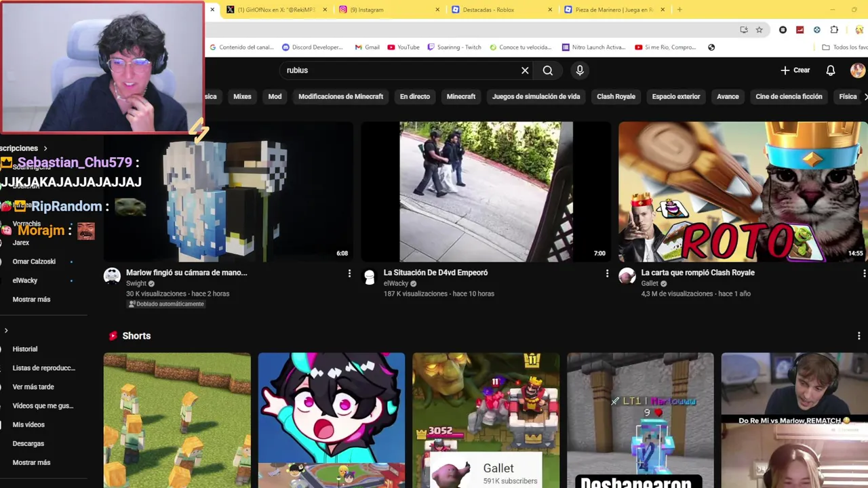Select the Mixes filter chip
868x488 pixels.
pyautogui.click(x=242, y=96)
